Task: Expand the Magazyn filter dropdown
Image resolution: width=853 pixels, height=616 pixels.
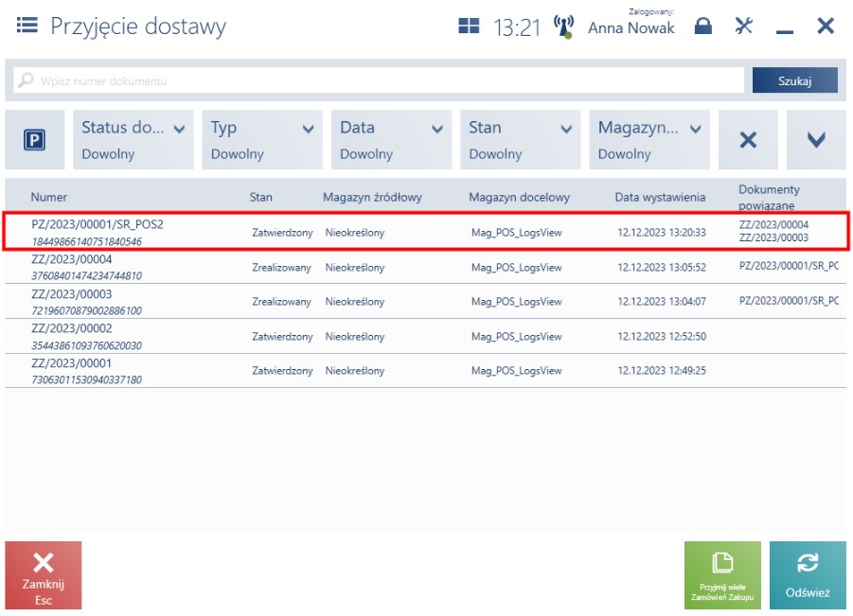Action: click(649, 140)
